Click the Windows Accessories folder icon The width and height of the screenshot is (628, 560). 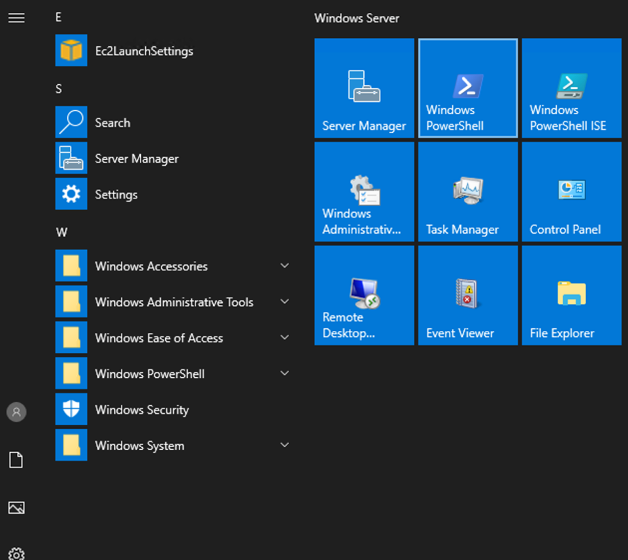point(71,266)
